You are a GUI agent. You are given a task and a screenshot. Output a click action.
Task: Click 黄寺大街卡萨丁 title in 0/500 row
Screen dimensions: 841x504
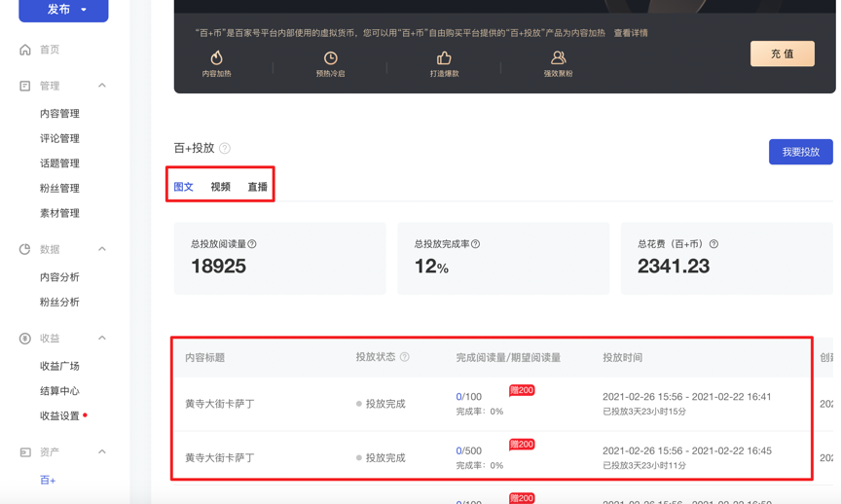[x=219, y=458]
